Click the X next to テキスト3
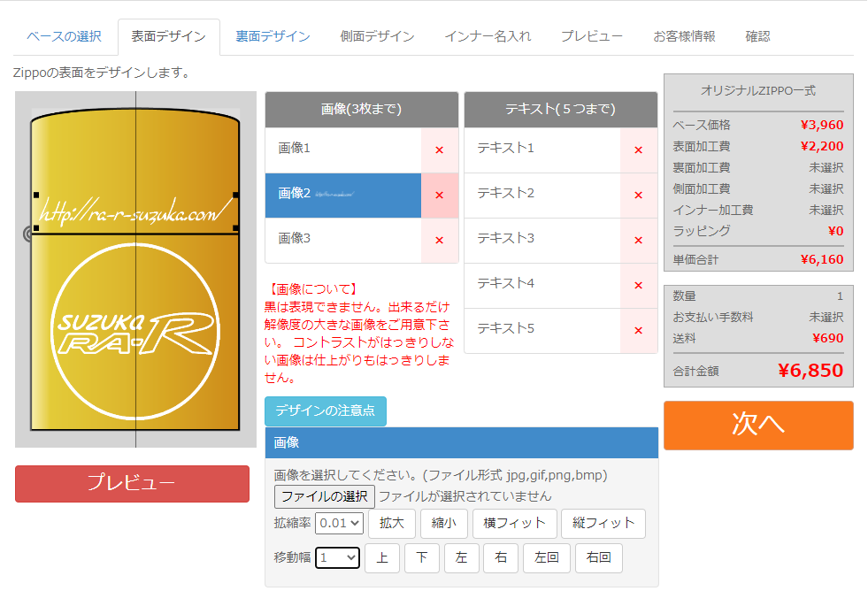Viewport: 868px width, 591px height. click(x=638, y=241)
